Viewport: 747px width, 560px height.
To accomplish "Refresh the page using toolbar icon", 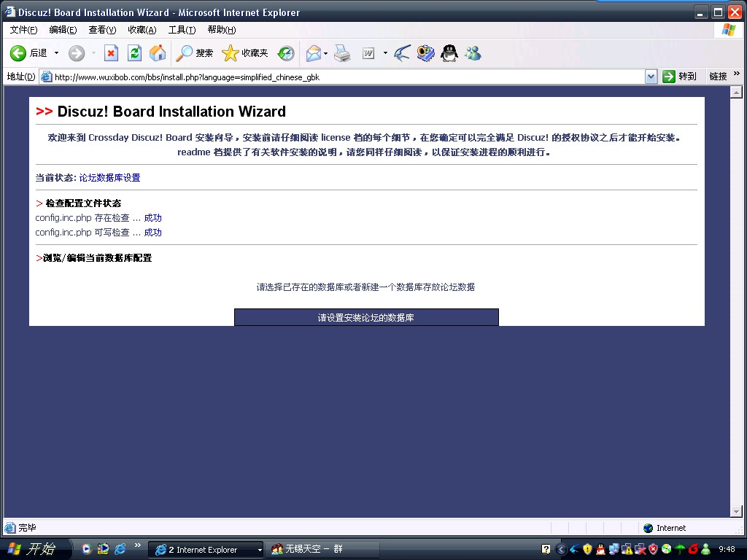I will [x=135, y=53].
